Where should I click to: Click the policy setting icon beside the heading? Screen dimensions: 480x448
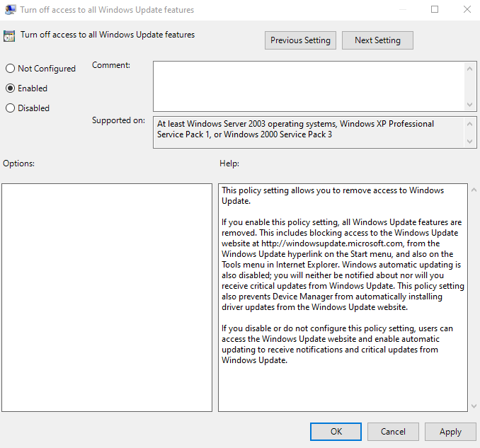(x=9, y=36)
